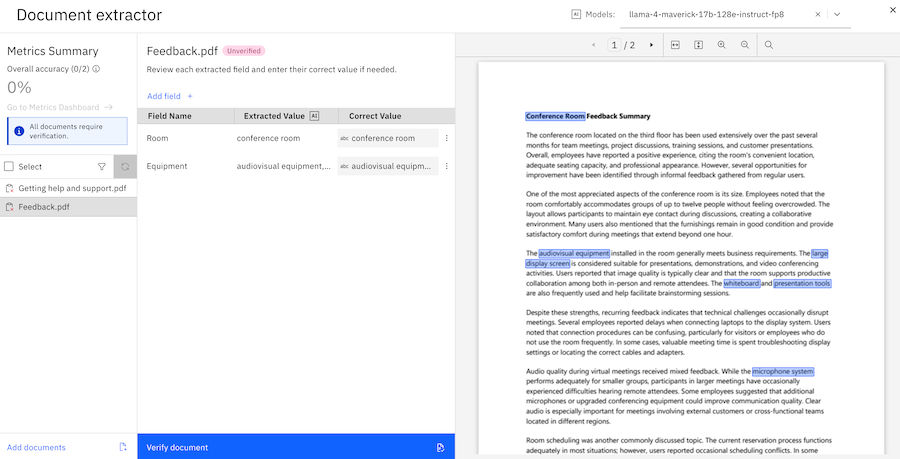Click Add documents link
This screenshot has width=900, height=459.
click(36, 447)
